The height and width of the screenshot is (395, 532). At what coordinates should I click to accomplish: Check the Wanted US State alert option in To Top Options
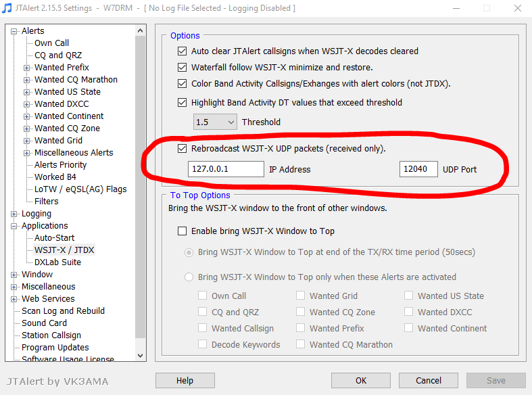[408, 296]
